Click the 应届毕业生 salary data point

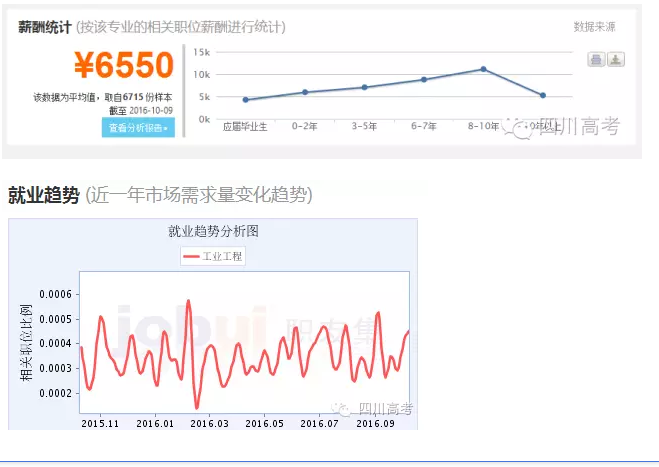pos(246,100)
